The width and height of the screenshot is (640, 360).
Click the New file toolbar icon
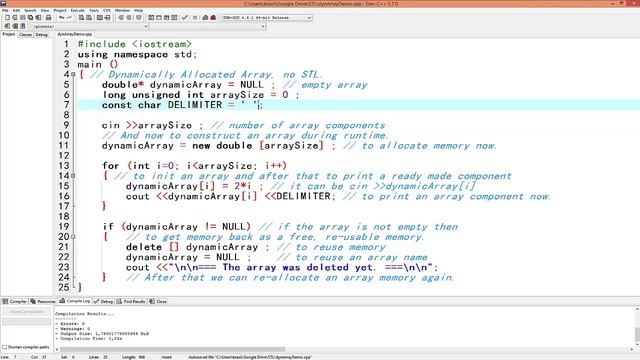pos(7,18)
